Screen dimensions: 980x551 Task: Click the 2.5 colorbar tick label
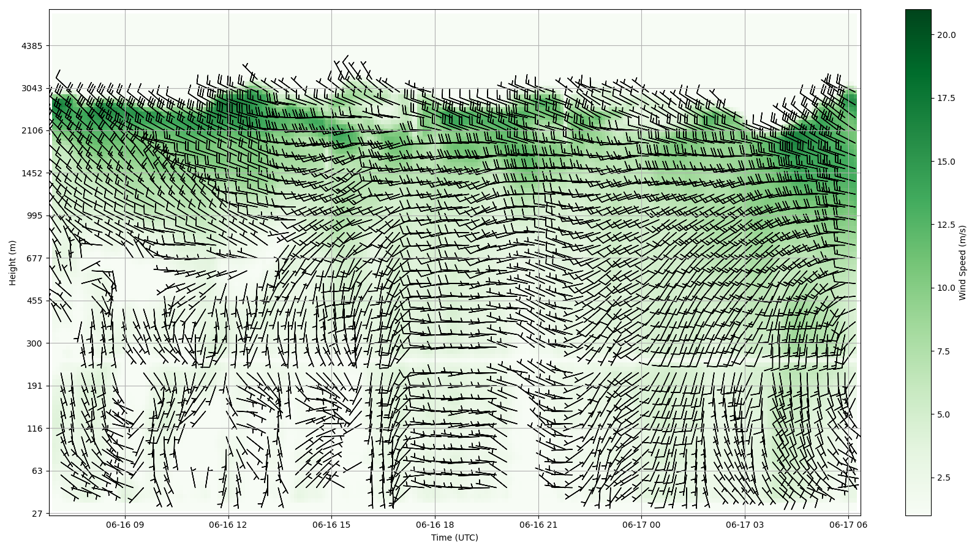[x=943, y=478]
